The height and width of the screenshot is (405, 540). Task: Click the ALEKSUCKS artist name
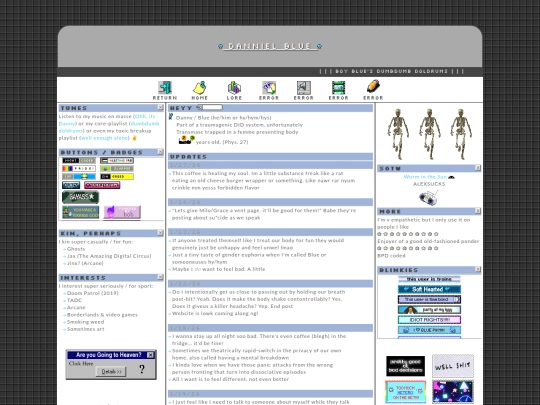click(429, 184)
